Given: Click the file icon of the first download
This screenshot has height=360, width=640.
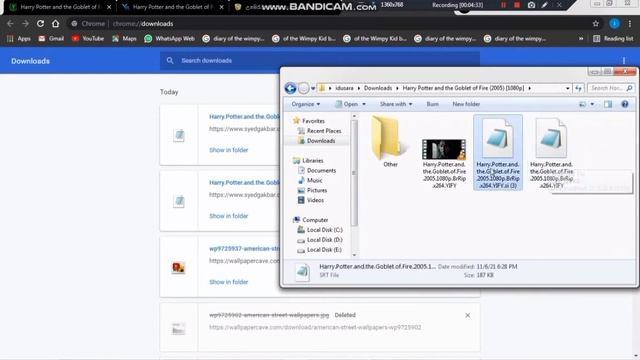Looking at the screenshot, I should (x=179, y=135).
